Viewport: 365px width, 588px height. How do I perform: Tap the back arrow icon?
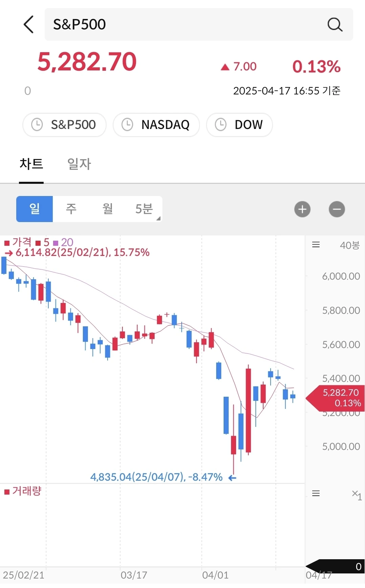click(29, 24)
